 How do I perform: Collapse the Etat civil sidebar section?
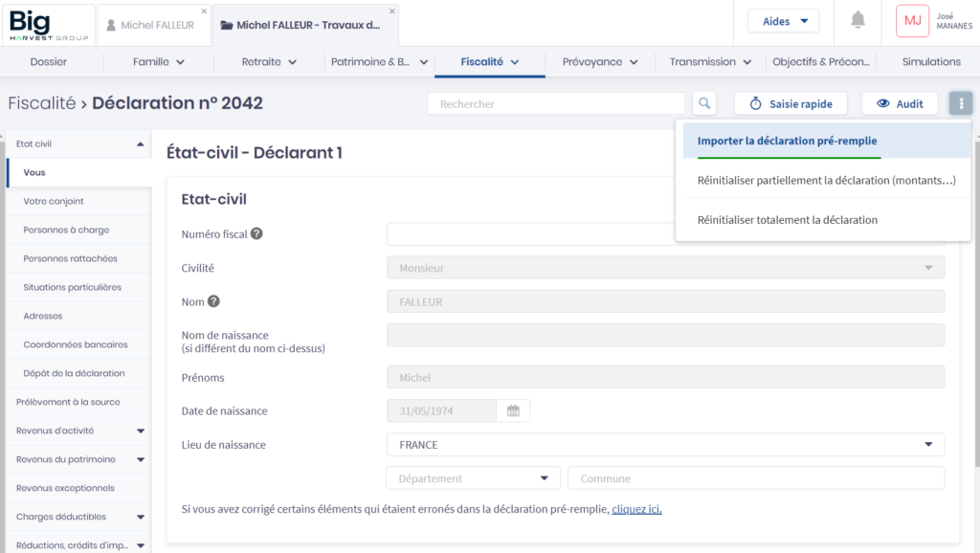[x=141, y=144]
